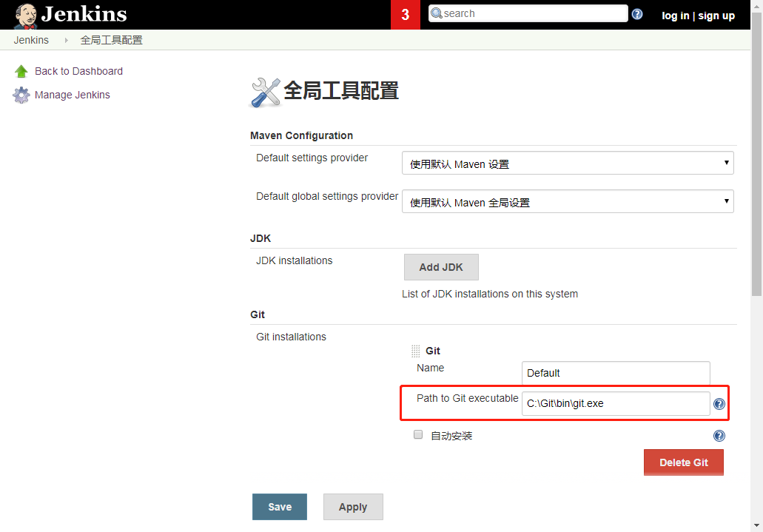Click the Git Name field containing Default
The image size is (763, 532).
[x=616, y=373]
